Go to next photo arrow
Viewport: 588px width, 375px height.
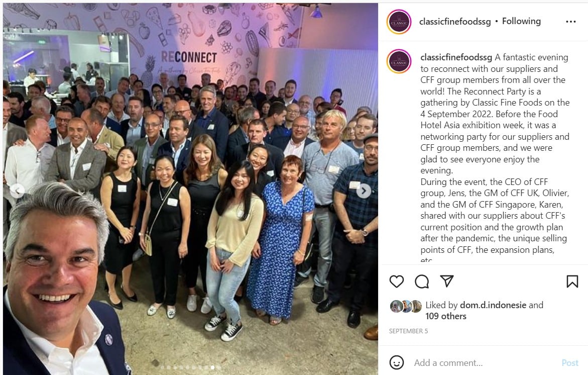coord(364,191)
